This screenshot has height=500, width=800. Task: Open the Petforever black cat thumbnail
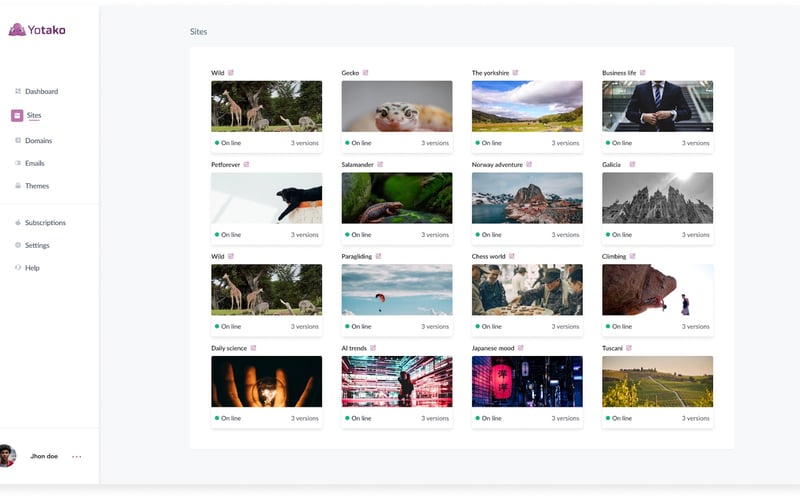[266, 198]
